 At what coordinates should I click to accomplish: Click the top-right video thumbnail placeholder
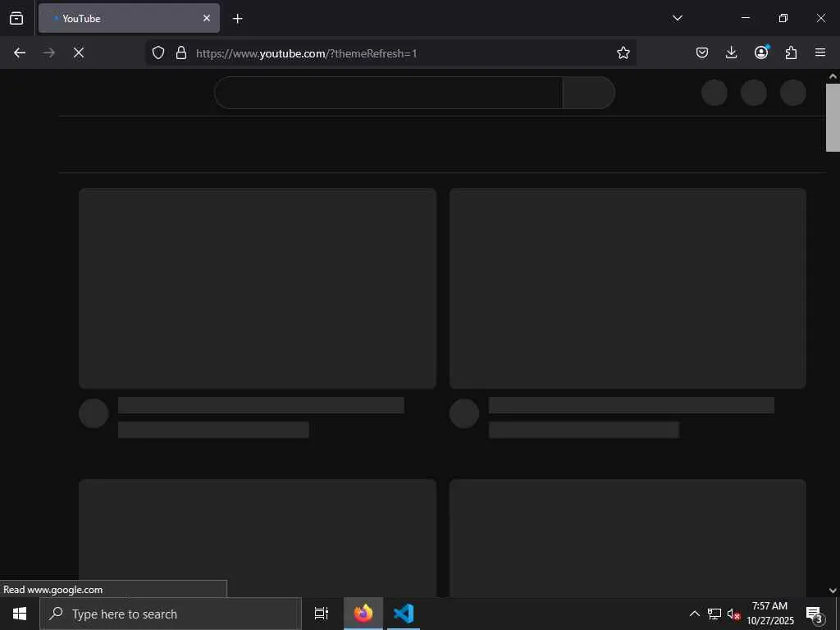click(628, 288)
